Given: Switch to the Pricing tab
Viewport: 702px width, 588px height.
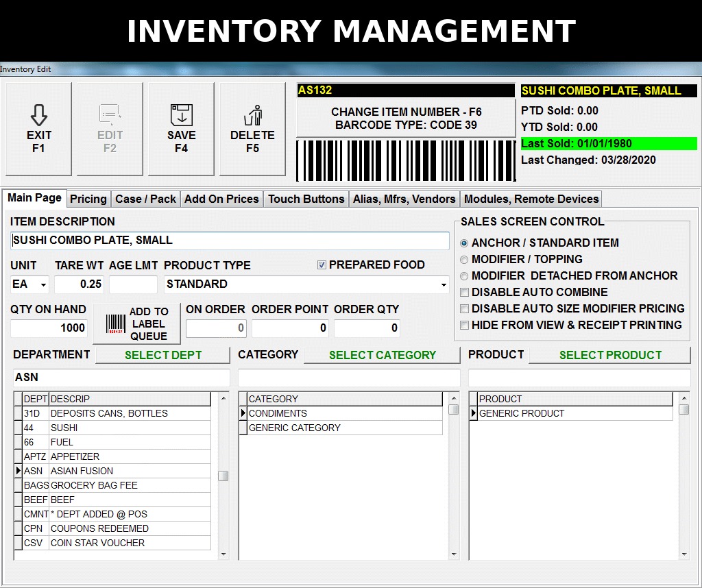Looking at the screenshot, I should pos(88,199).
